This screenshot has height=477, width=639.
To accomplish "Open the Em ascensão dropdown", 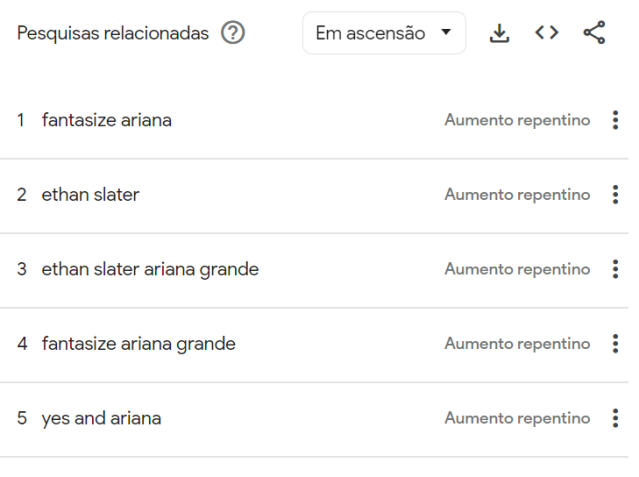I will [384, 33].
